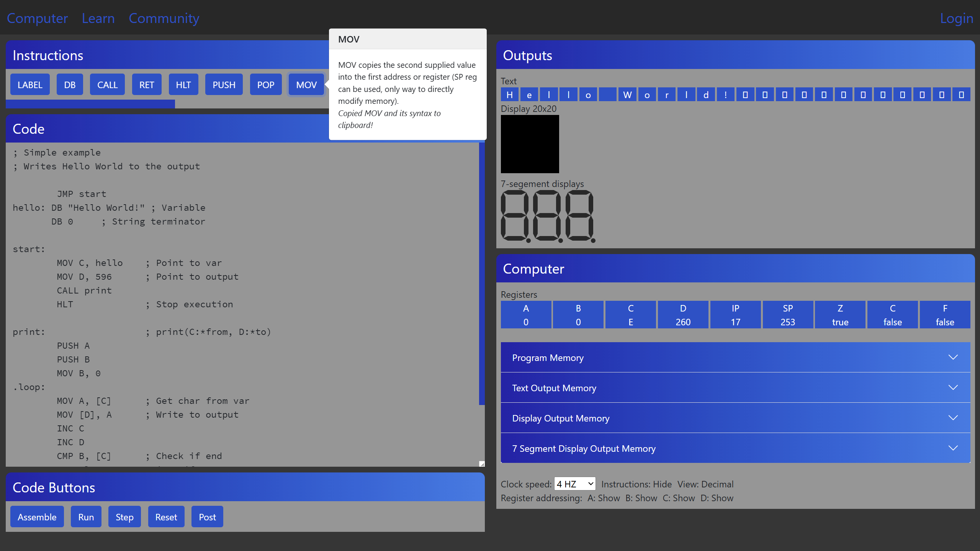Viewport: 980px width, 551px height.
Task: Click the RET instruction button
Action: (146, 85)
